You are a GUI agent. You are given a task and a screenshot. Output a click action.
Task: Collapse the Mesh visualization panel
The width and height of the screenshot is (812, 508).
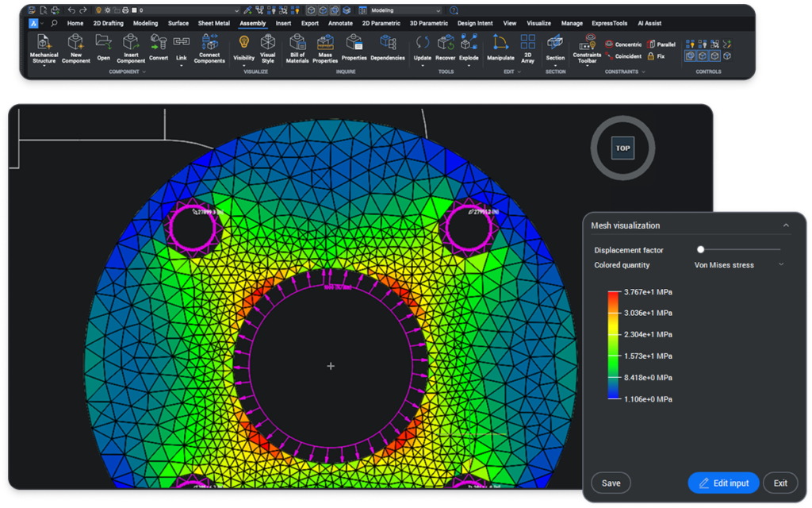click(787, 225)
